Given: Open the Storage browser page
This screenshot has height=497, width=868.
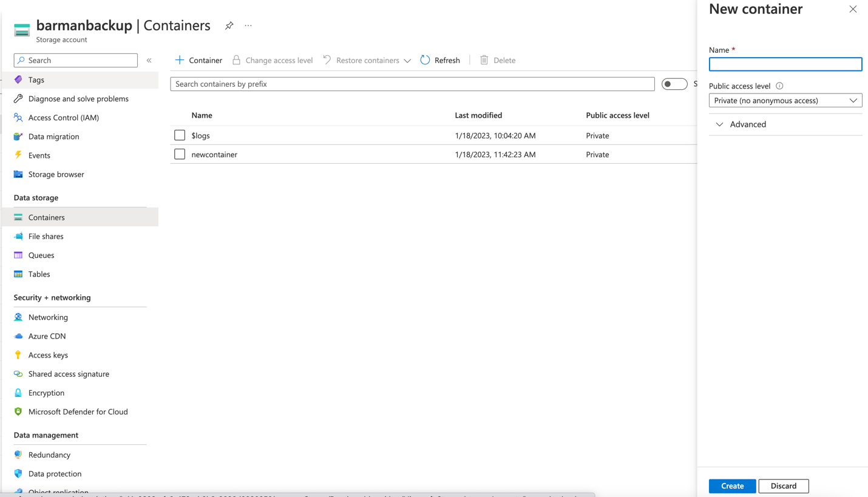Looking at the screenshot, I should tap(56, 174).
